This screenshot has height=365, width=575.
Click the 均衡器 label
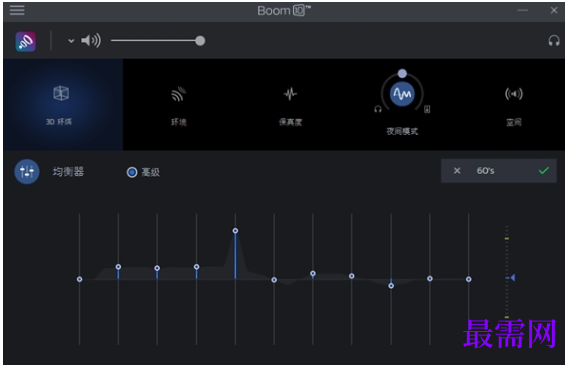click(68, 171)
